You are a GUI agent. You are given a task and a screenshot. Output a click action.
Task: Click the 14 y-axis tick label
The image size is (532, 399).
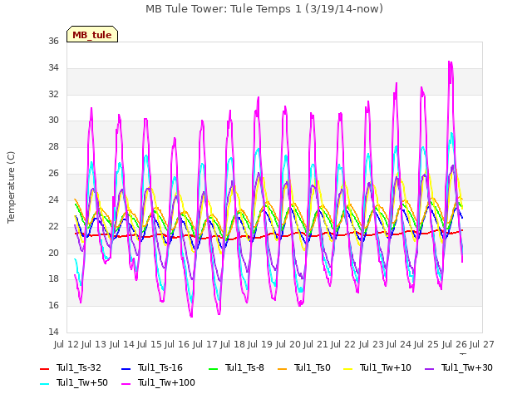click(x=53, y=332)
